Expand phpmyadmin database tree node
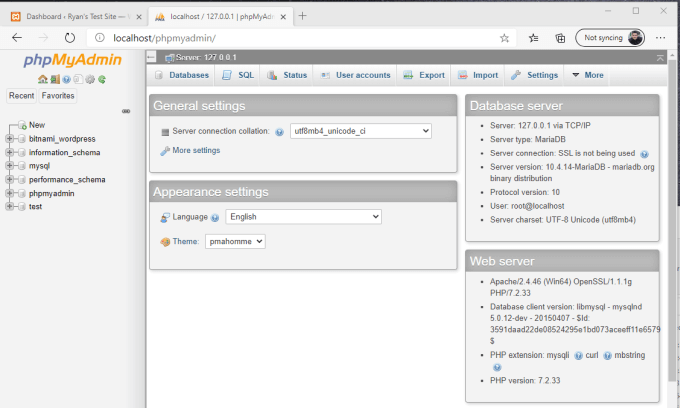This screenshot has width=680, height=408. pyautogui.click(x=10, y=193)
